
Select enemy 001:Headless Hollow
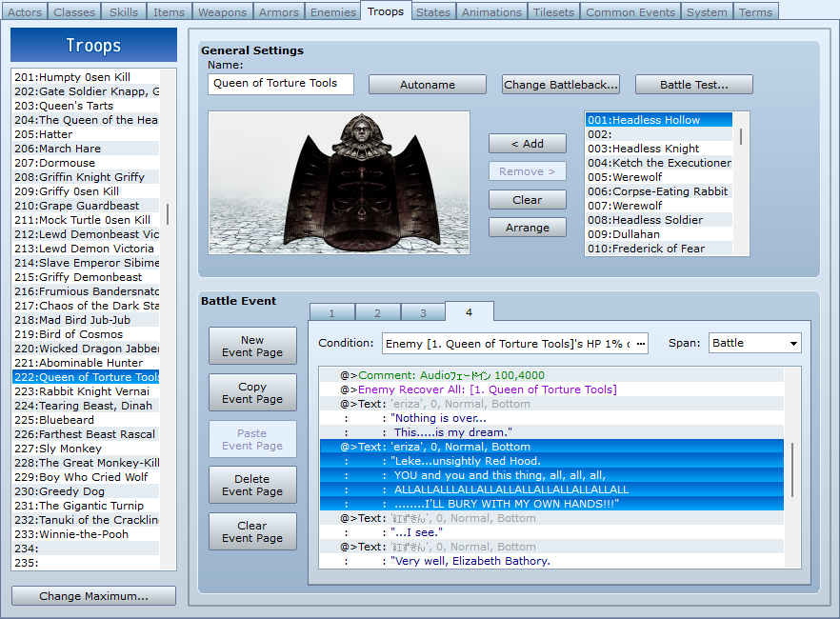(x=659, y=120)
